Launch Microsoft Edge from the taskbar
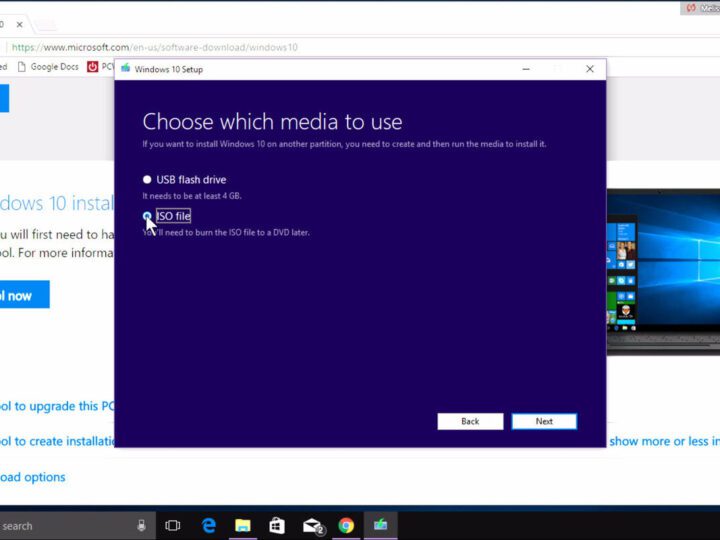 pyautogui.click(x=208, y=525)
